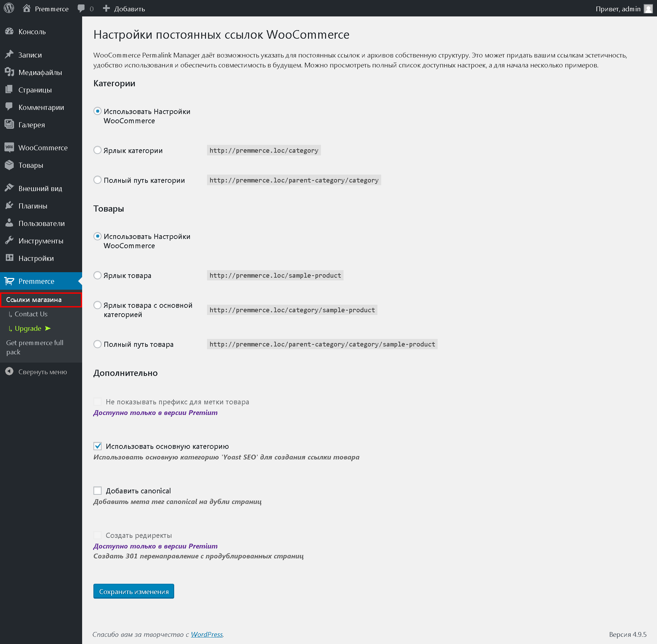
Task: Click the Консоль dashboard icon
Action: click(9, 31)
